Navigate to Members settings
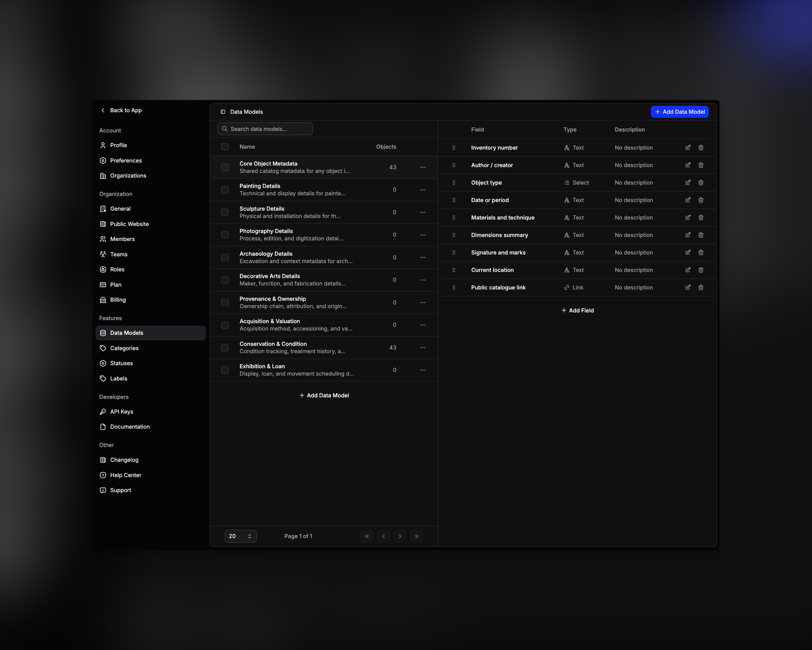This screenshot has height=650, width=812. (x=151, y=239)
